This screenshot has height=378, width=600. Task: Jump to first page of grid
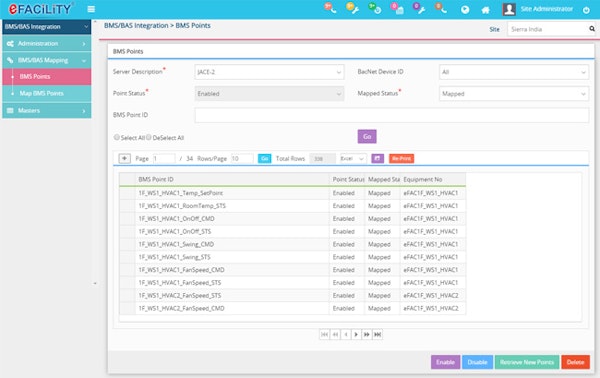[x=324, y=334]
